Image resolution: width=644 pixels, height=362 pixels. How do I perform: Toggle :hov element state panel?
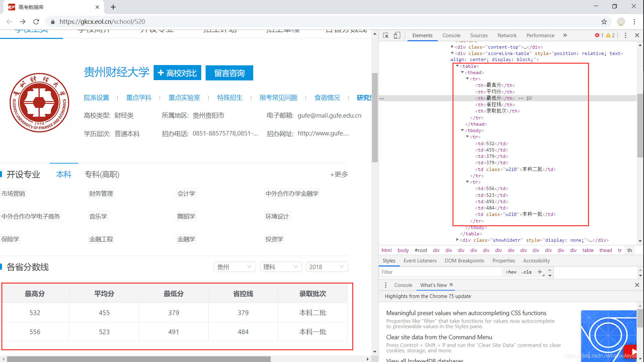[x=511, y=272]
